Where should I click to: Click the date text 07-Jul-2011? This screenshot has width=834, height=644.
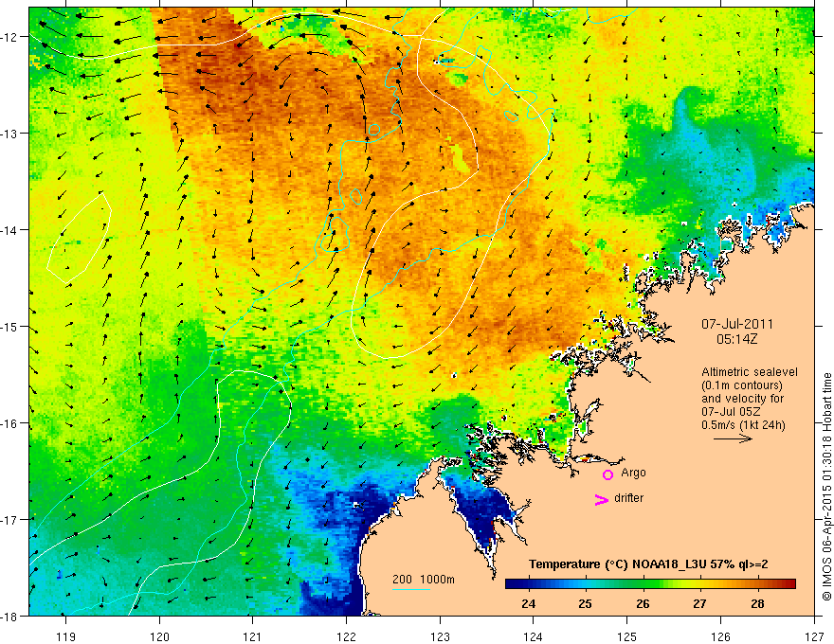click(737, 324)
